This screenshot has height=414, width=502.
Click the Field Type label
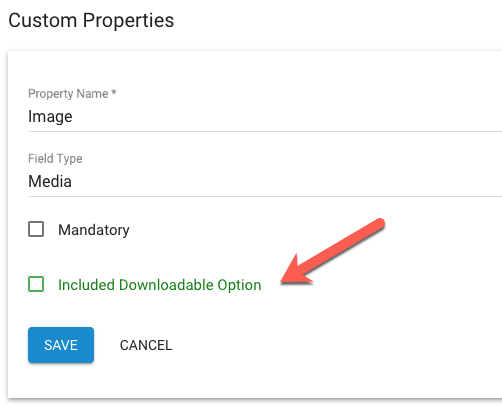(55, 159)
